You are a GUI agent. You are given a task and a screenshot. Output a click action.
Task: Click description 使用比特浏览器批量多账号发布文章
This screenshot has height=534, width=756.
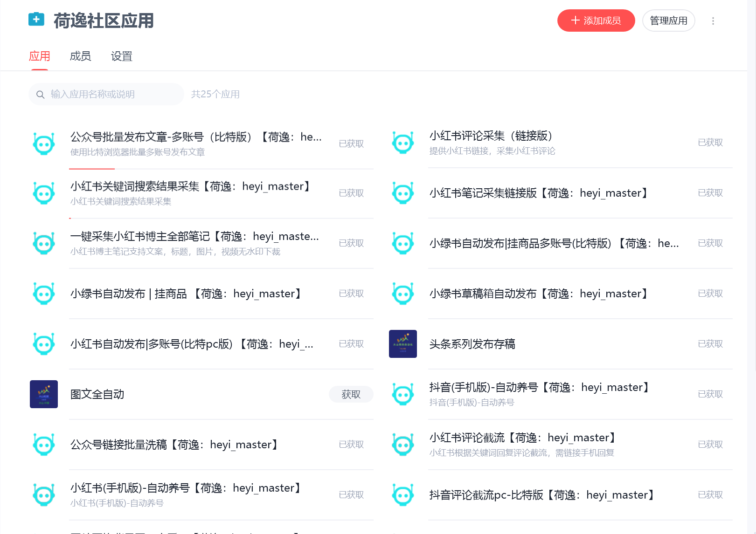click(138, 152)
